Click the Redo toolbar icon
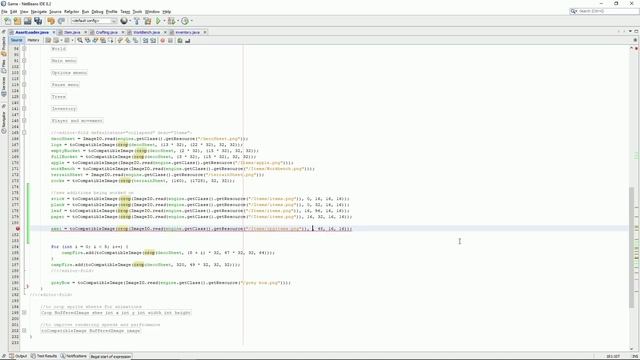This screenshot has width=640, height=360. click(x=61, y=21)
